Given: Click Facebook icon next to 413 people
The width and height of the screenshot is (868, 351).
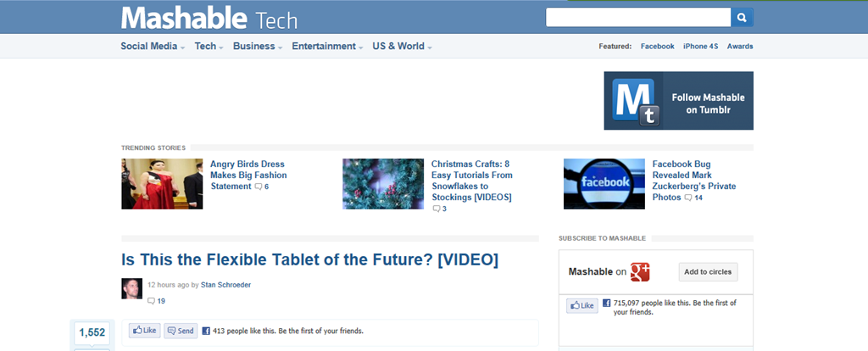Looking at the screenshot, I should 206,331.
